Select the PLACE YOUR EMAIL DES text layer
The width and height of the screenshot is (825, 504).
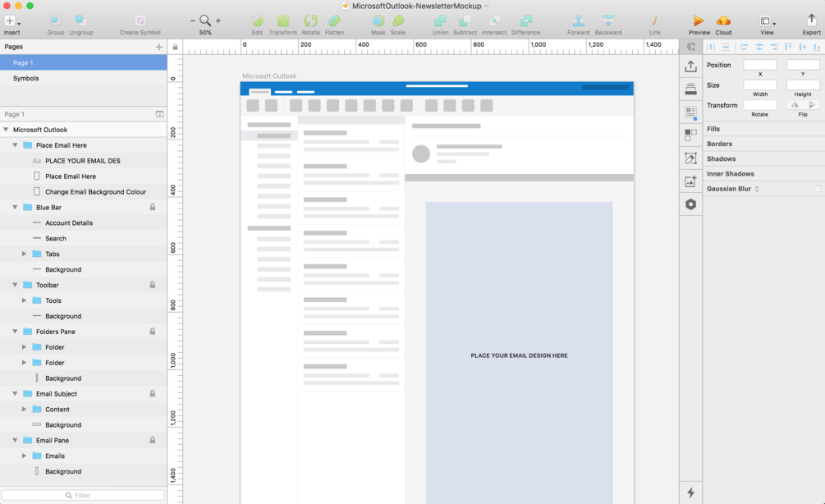[x=83, y=160]
